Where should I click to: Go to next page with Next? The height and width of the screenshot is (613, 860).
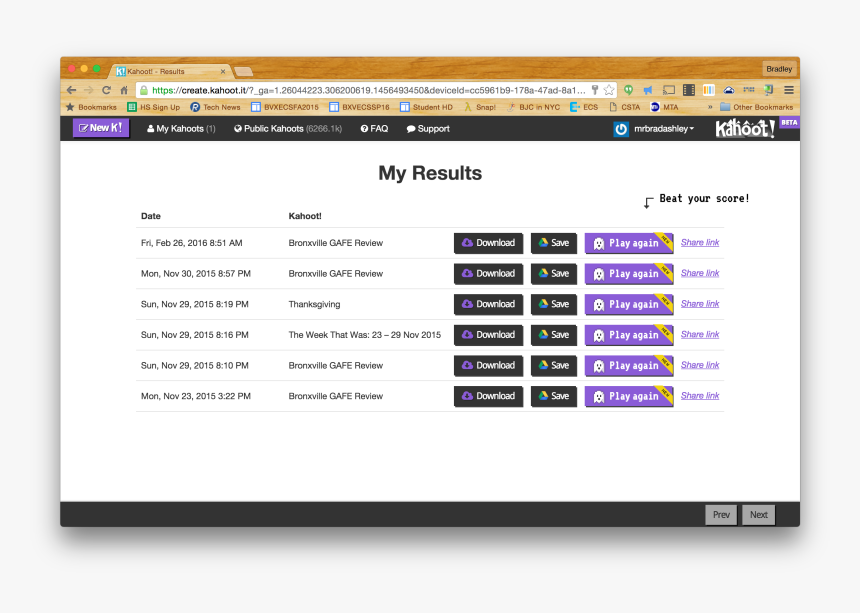759,515
